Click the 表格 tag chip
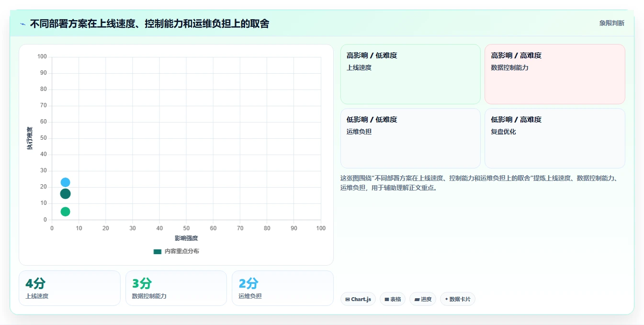 point(393,299)
